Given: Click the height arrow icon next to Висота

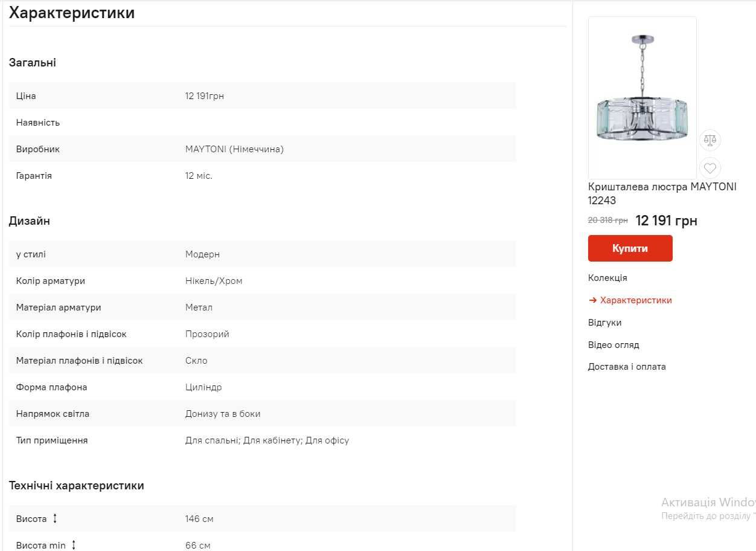Looking at the screenshot, I should (55, 518).
